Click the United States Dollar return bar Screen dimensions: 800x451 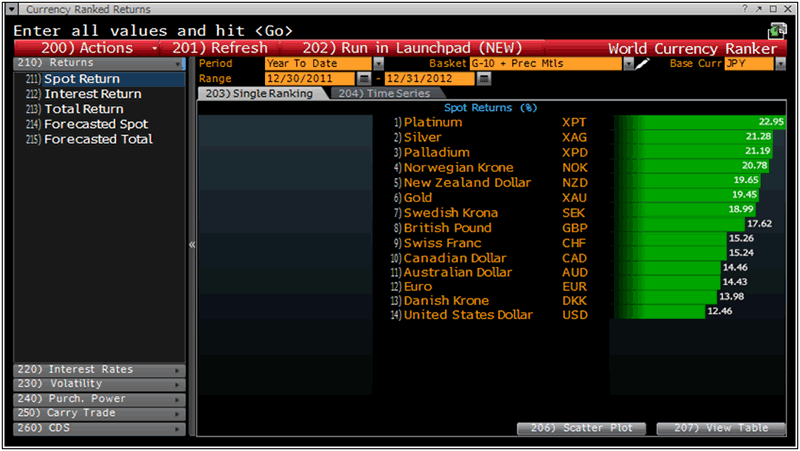click(659, 311)
